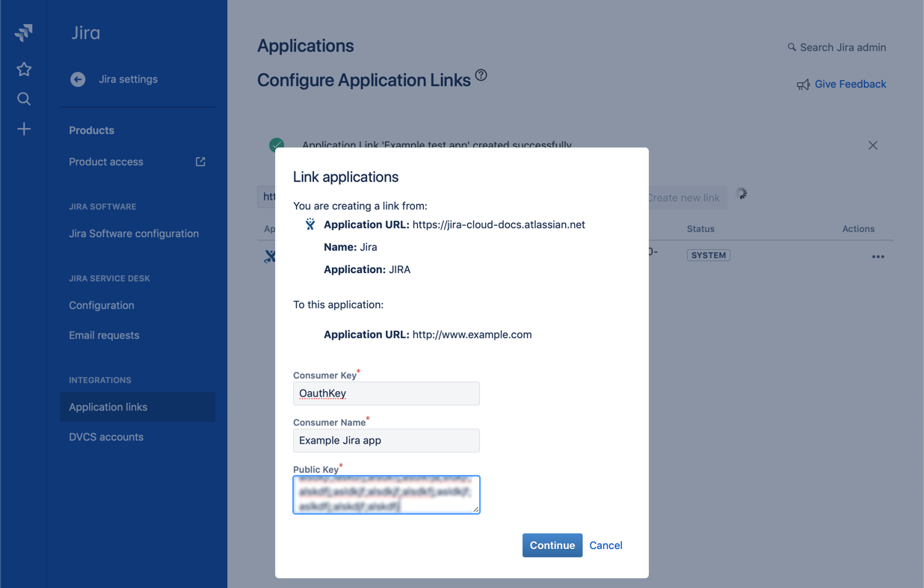Open the starred items panel

(x=23, y=68)
